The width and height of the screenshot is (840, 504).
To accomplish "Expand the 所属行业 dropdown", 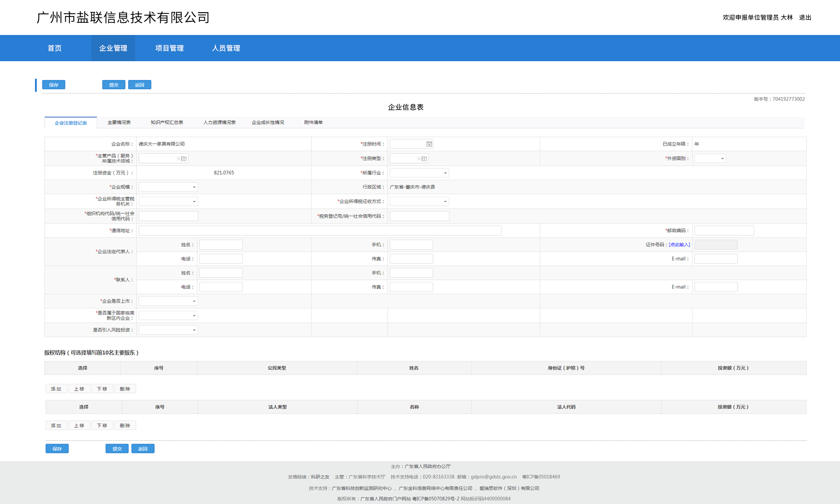I will click(419, 173).
